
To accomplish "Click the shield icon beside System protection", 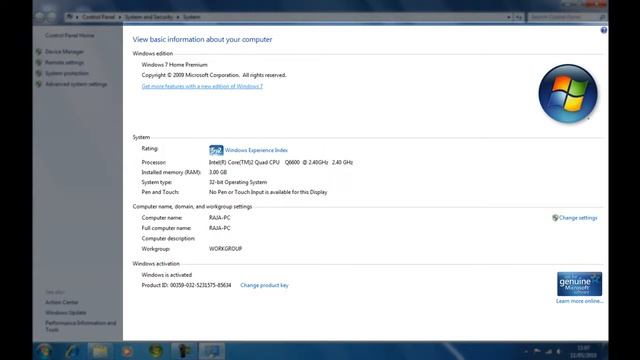I will [39, 73].
